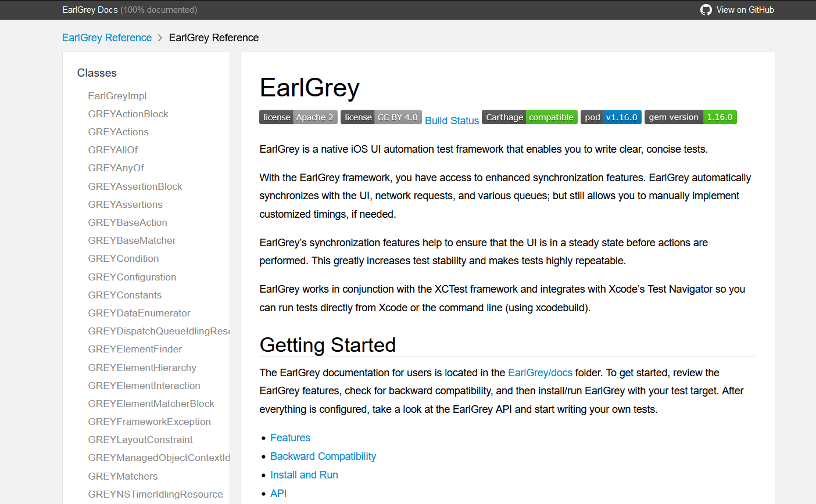The height and width of the screenshot is (504, 816).
Task: Select the EarlGreyImpl class
Action: tap(117, 96)
